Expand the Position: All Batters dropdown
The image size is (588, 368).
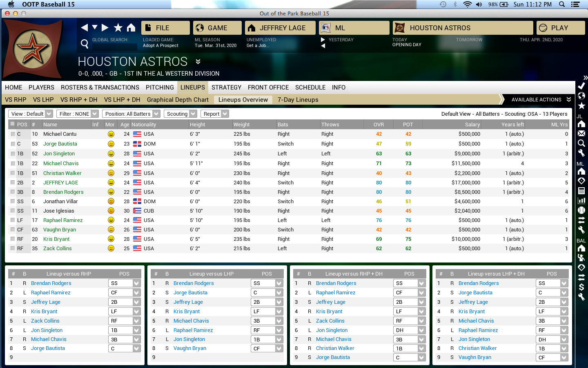pos(131,114)
